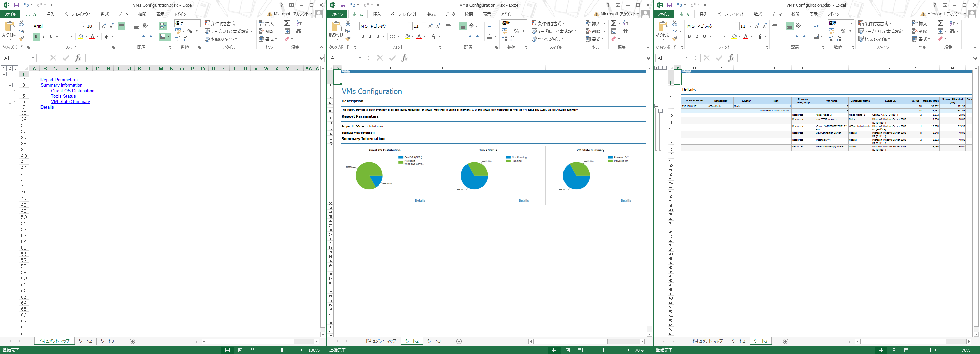Toggle Wrap Text in the right window
Viewport: 980px width, 354px height.
(x=816, y=26)
